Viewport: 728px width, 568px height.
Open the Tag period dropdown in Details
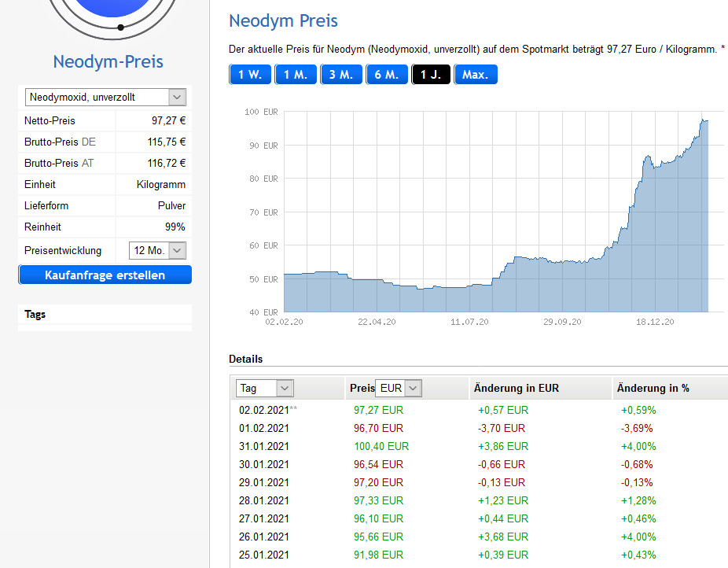265,388
